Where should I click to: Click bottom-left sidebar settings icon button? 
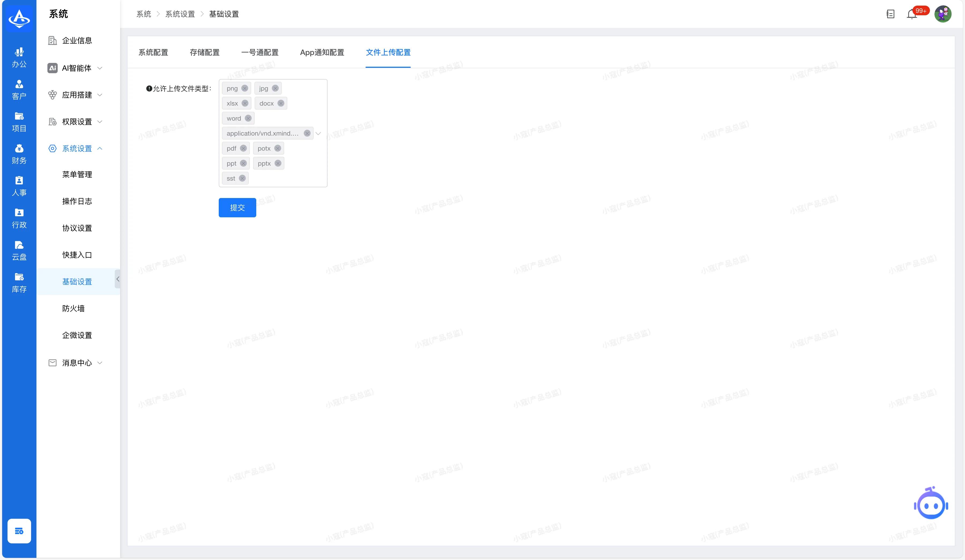19,531
